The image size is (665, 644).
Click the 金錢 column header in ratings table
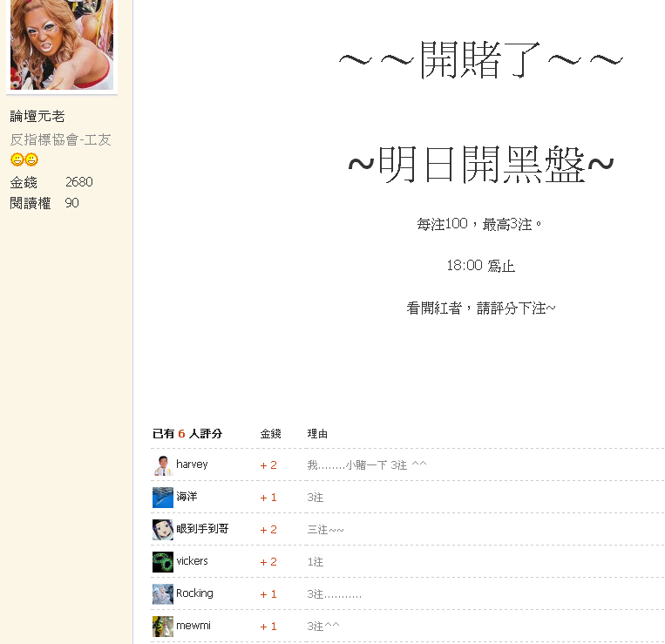270,434
